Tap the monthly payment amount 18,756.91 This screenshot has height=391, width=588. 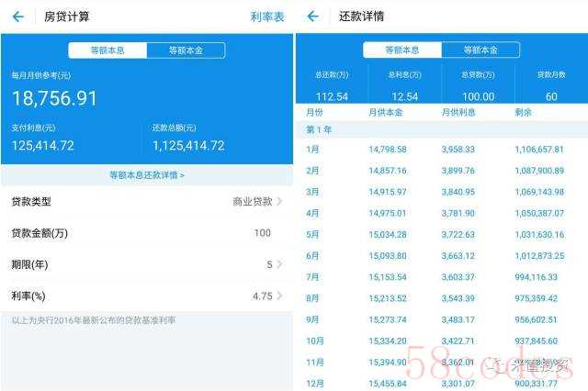(x=54, y=98)
